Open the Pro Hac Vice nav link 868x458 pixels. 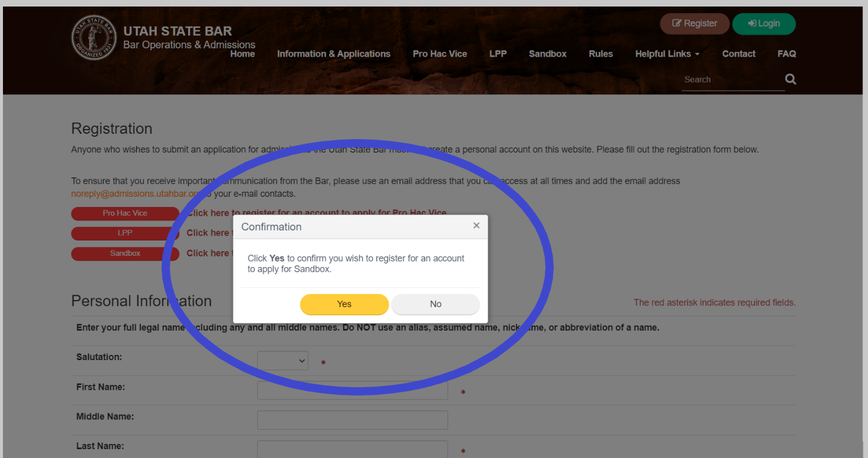click(x=440, y=54)
